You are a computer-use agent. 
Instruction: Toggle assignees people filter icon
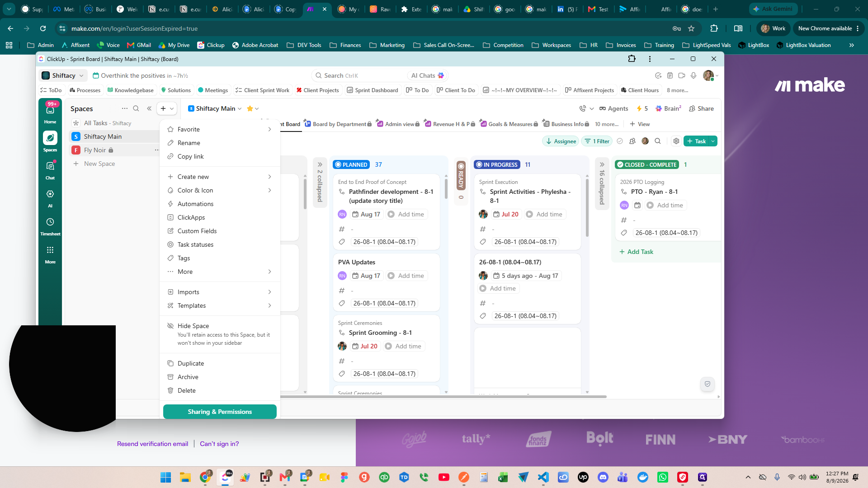632,141
